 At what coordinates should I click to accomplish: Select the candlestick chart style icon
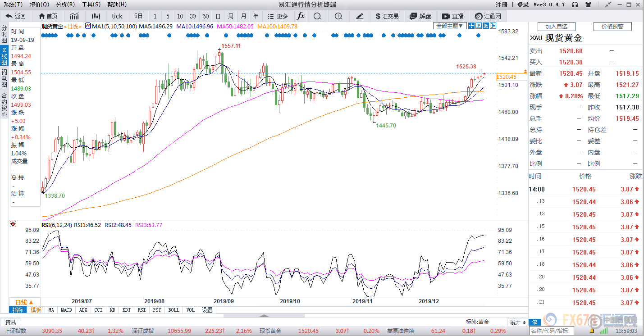pos(96,16)
